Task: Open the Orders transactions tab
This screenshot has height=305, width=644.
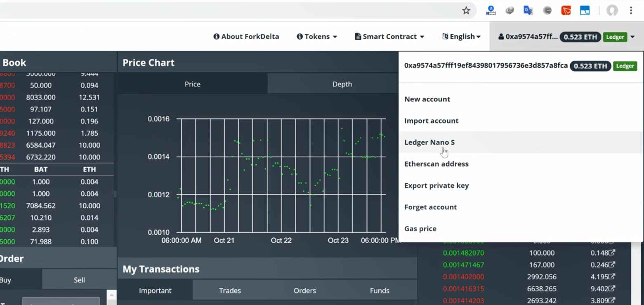Action: point(304,290)
